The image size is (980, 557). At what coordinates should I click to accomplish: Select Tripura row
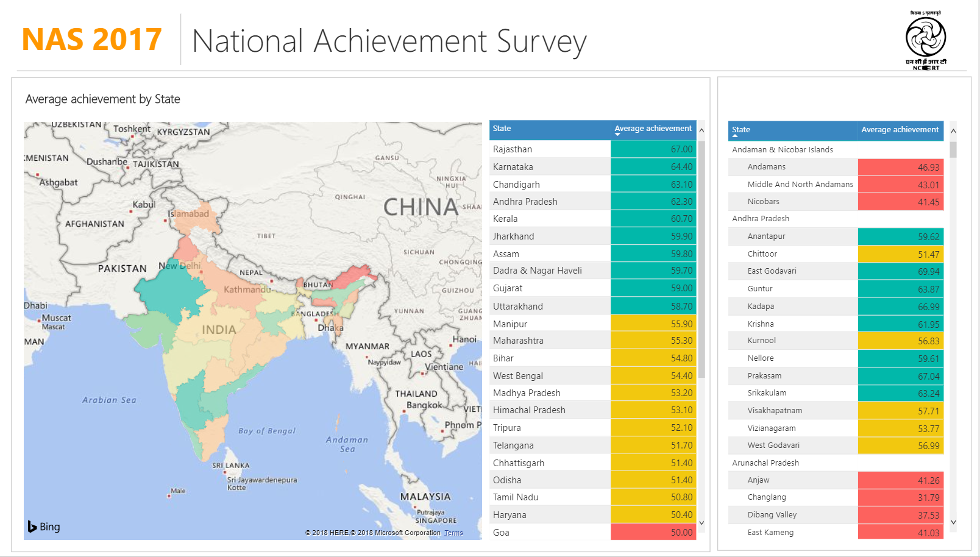point(593,428)
